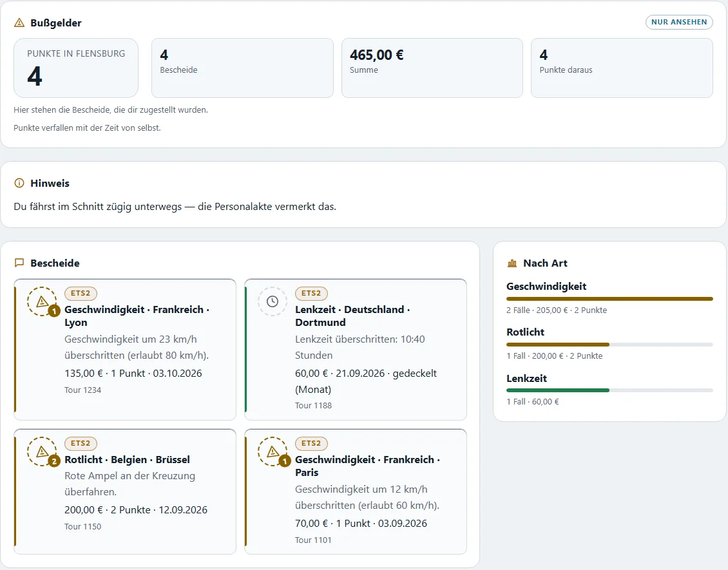The image size is (728, 570).
Task: Click the warning triangle icon beside Bußgelder
Action: 19,23
